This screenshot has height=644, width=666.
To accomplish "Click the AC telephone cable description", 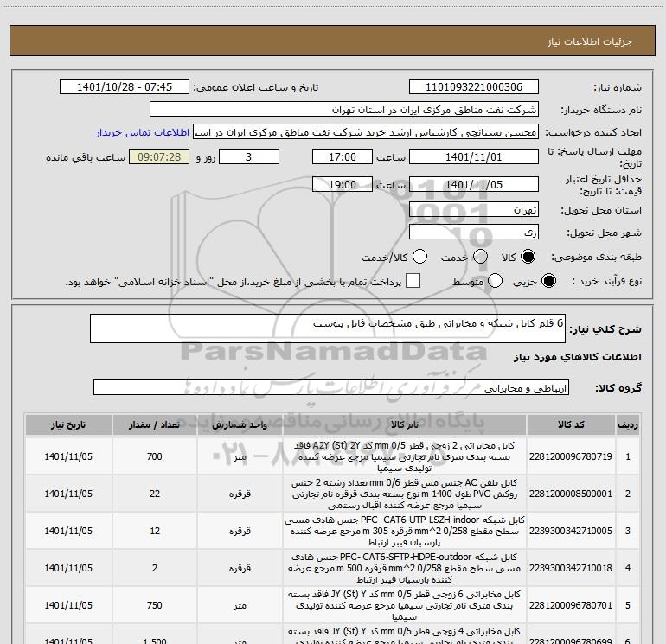I will pyautogui.click(x=405, y=494).
